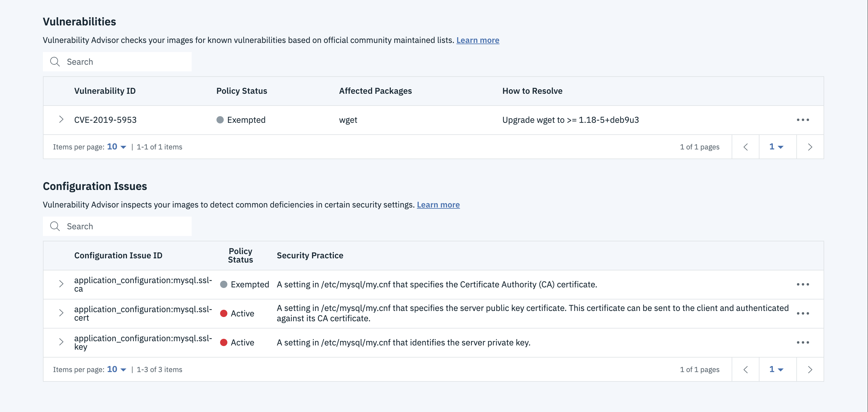
Task: Go to previous page in Configuration Issues table
Action: click(x=745, y=370)
